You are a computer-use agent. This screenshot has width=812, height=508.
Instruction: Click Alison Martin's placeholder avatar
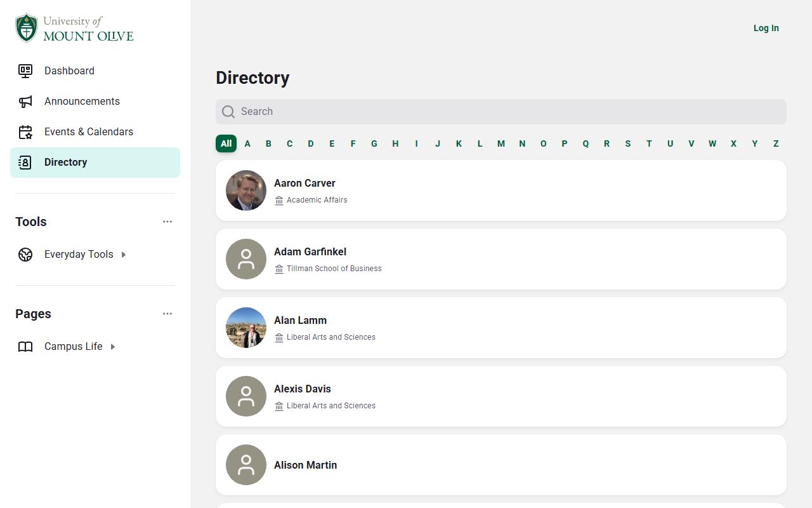point(246,465)
